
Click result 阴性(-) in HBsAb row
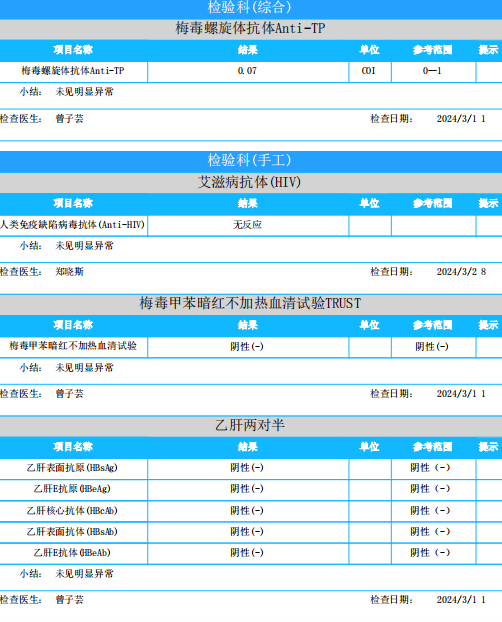[247, 532]
